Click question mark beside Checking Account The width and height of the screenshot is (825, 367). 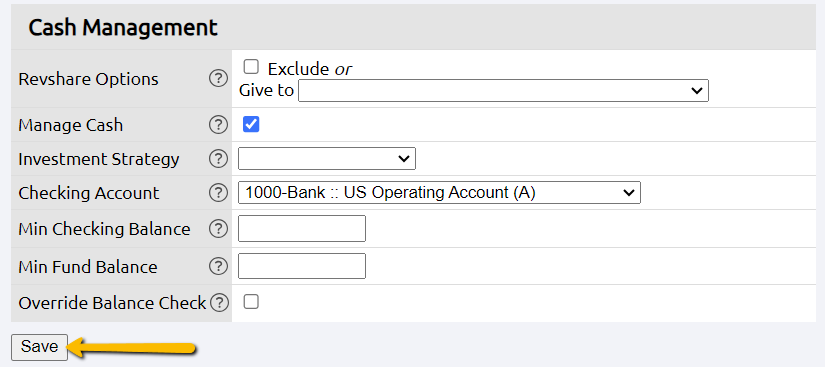(218, 193)
